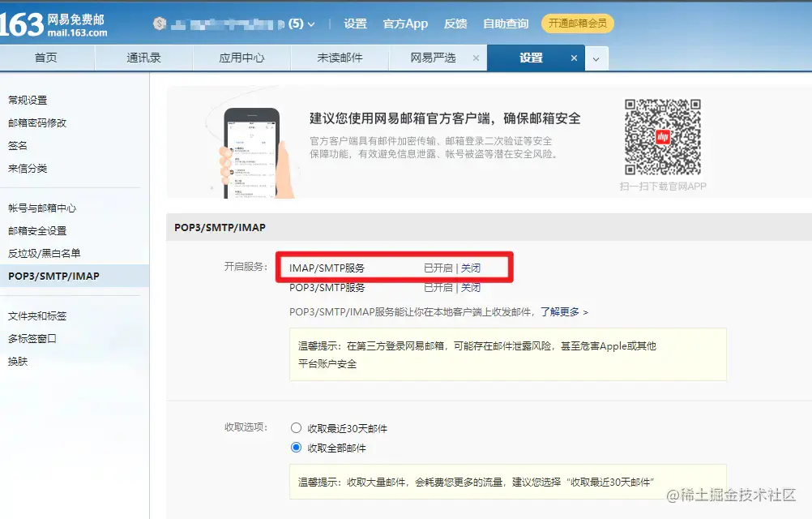
Task: Select POP3/SMTP/IMAP in the sidebar
Action: (x=75, y=276)
